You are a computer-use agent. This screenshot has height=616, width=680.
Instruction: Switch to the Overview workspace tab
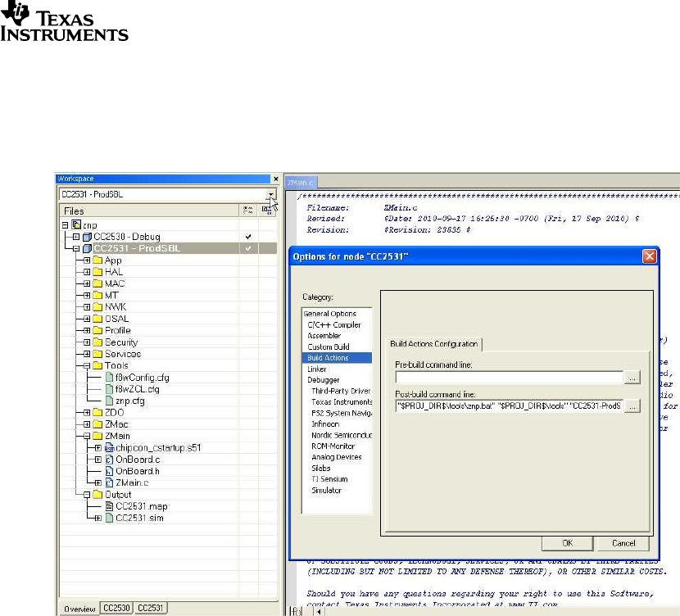(79, 609)
